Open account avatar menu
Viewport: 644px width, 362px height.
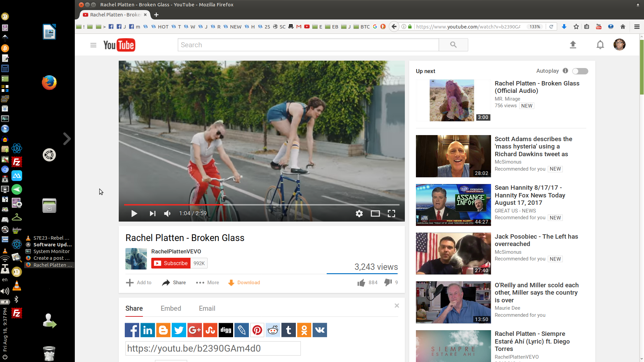pyautogui.click(x=620, y=45)
